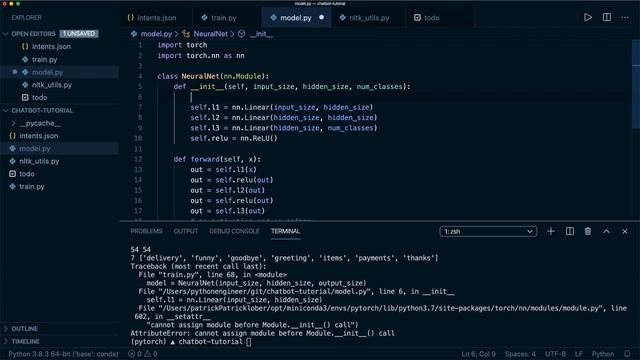Click the module.py path in traceback
The height and width of the screenshot is (360, 640).
click(x=381, y=308)
